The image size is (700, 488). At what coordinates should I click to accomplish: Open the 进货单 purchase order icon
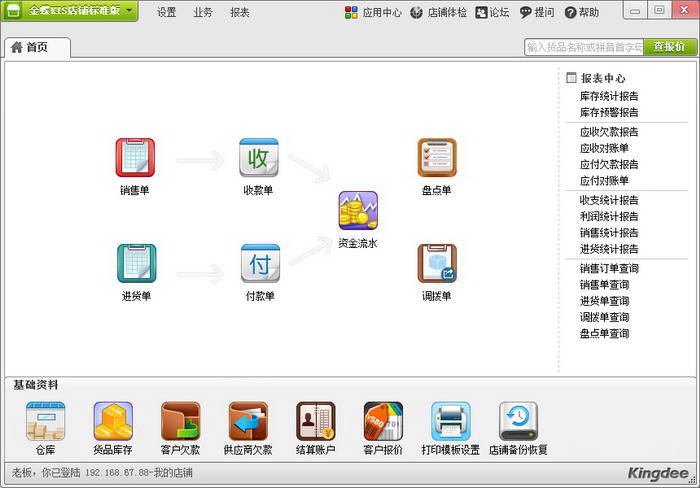point(135,263)
